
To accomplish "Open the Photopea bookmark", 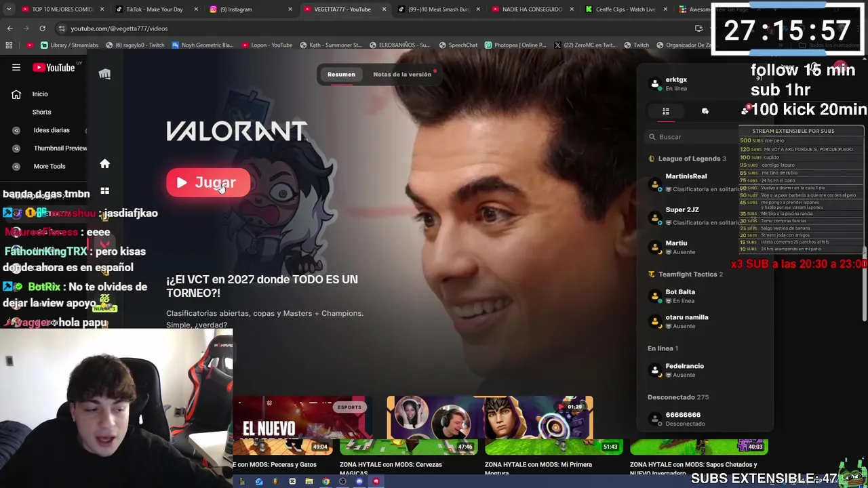I will (515, 45).
